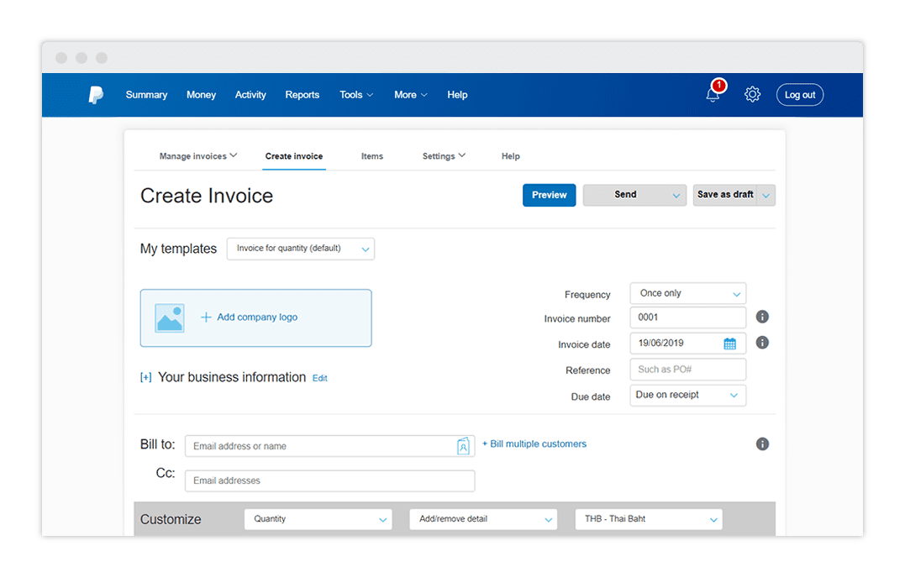Click the PayPal logo icon
This screenshot has width=905, height=588.
96,95
